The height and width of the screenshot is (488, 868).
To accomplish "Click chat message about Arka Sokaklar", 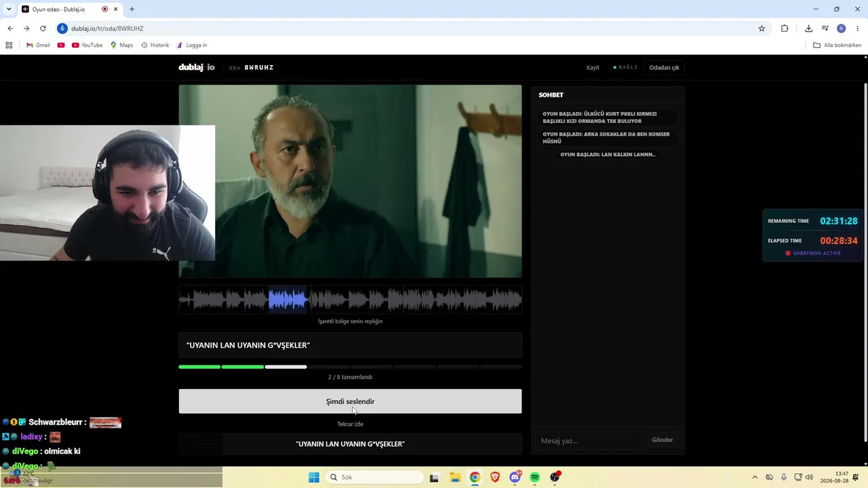I will [606, 138].
